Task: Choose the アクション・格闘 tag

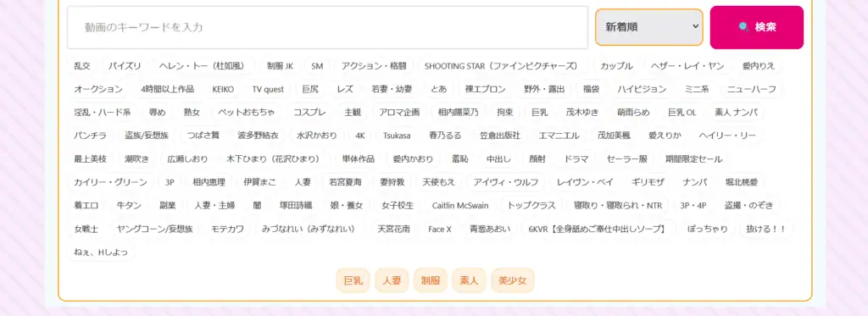Action: tap(374, 66)
